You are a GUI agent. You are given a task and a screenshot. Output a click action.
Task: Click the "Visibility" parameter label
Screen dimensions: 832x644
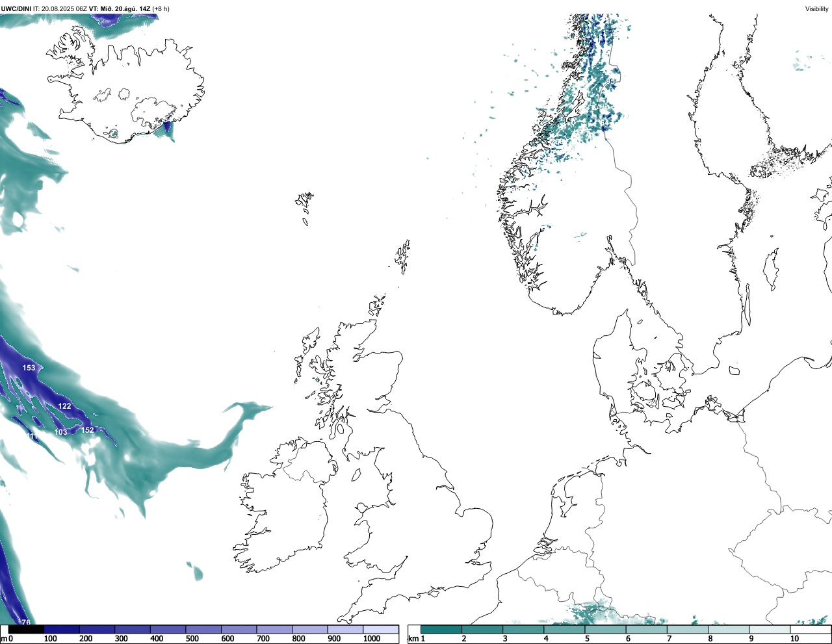[816, 8]
